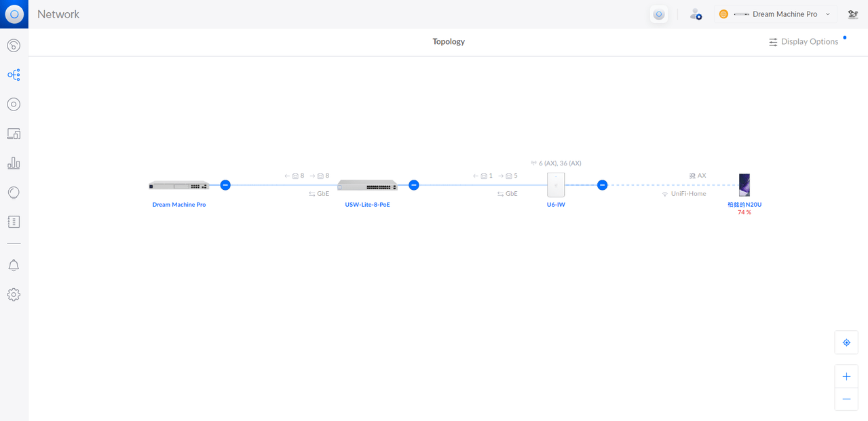This screenshot has height=421, width=868.
Task: Collapse the USW-Lite-8-PoE branch node
Action: pyautogui.click(x=414, y=185)
